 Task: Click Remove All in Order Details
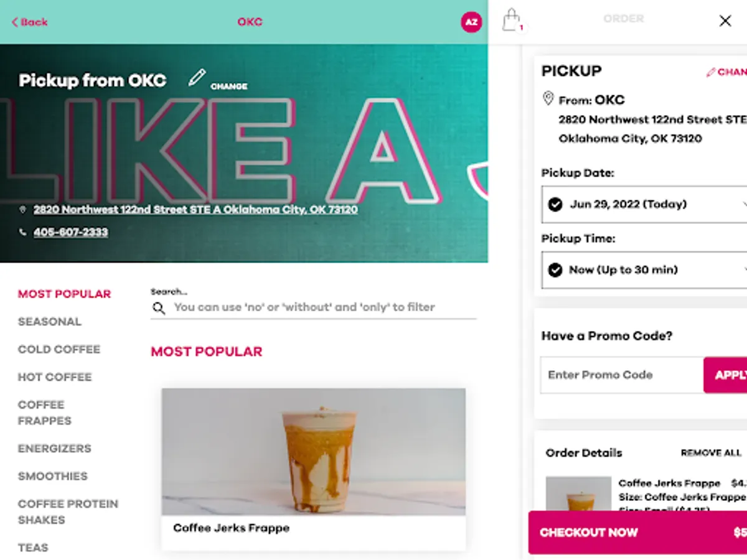[x=711, y=453]
